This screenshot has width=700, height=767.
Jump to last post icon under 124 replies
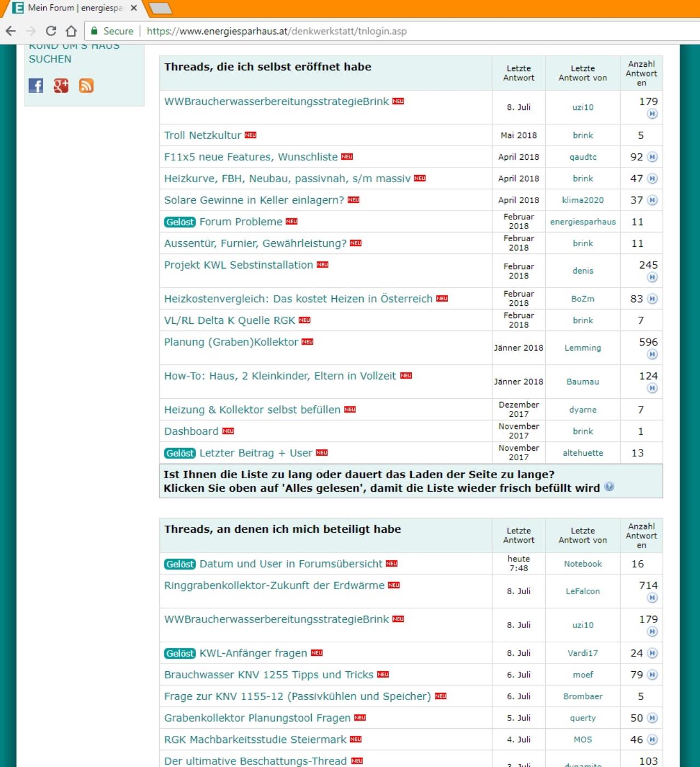pos(652,388)
